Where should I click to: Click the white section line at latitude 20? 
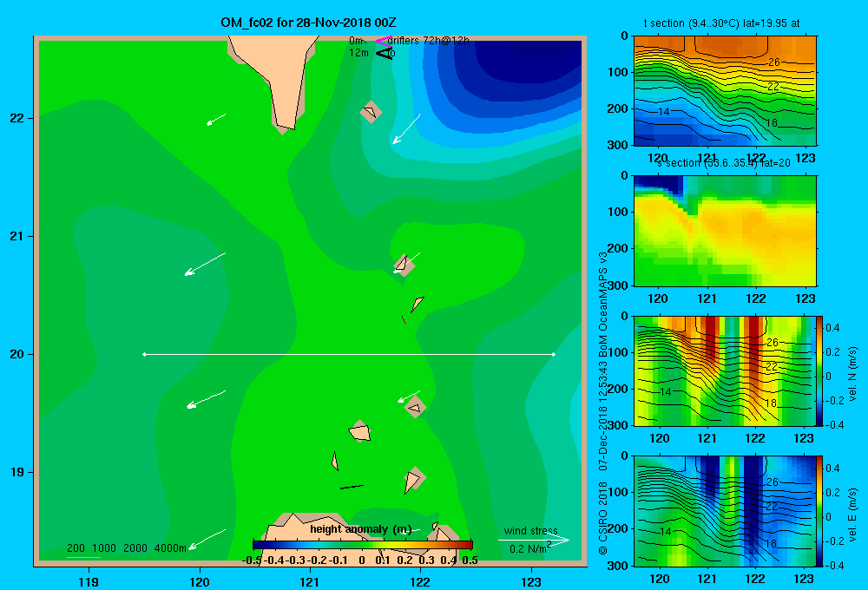click(x=349, y=354)
